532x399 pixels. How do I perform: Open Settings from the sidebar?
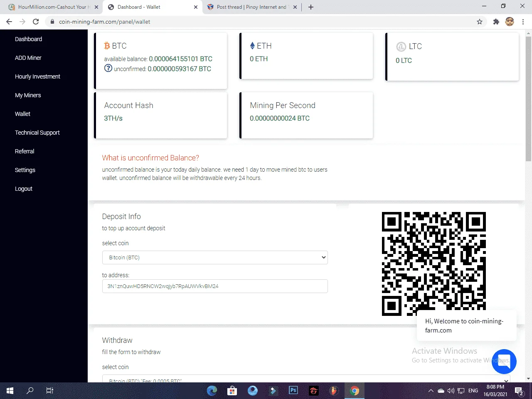point(25,170)
